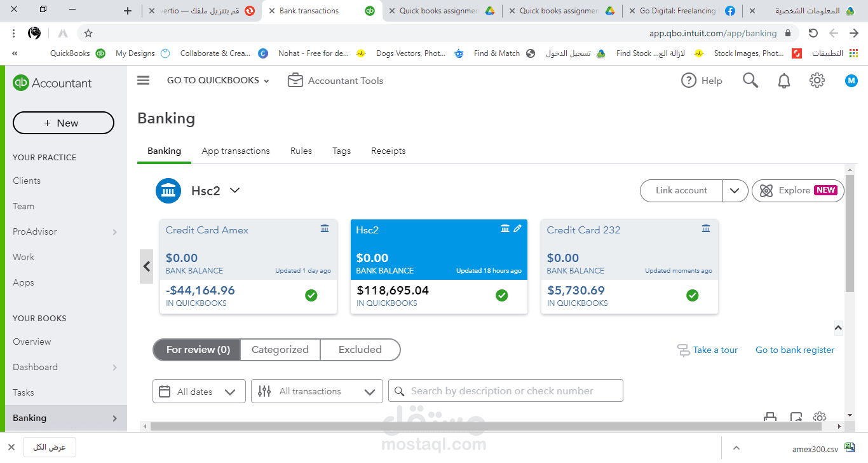Open Accountant Tools briefcase
Viewport: 868px width, 463px height.
(295, 81)
